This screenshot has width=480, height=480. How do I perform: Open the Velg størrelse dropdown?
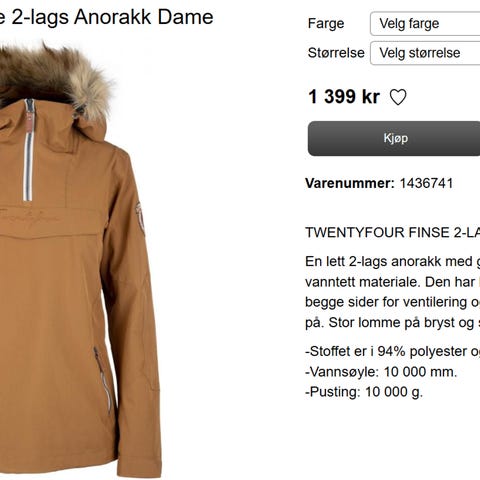[x=425, y=53]
